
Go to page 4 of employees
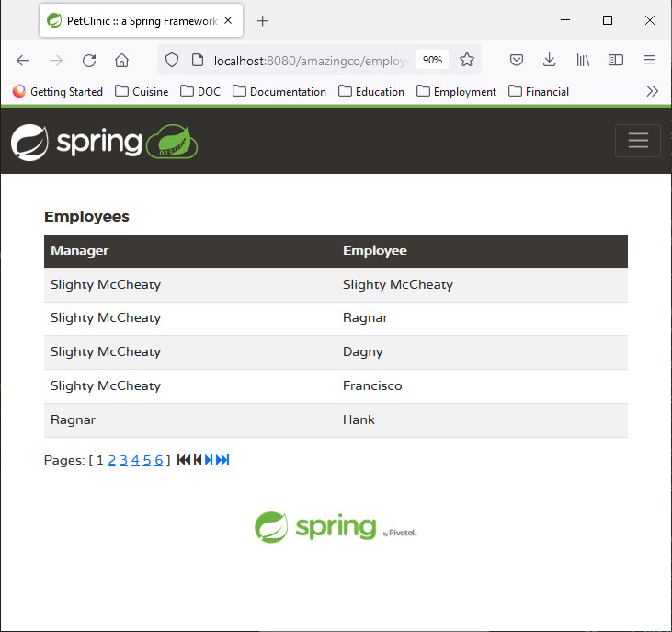click(x=135, y=460)
